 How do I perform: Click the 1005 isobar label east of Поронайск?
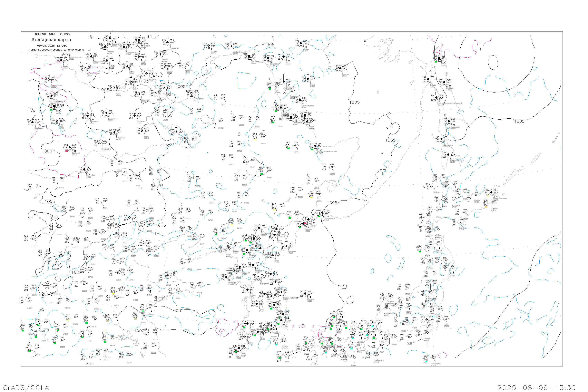click(519, 121)
